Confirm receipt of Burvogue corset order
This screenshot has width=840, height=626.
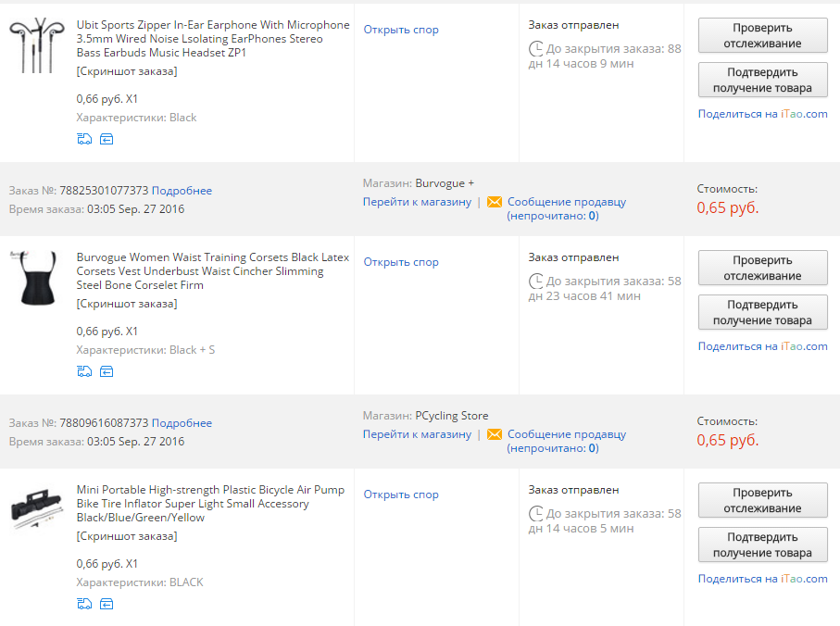(762, 312)
